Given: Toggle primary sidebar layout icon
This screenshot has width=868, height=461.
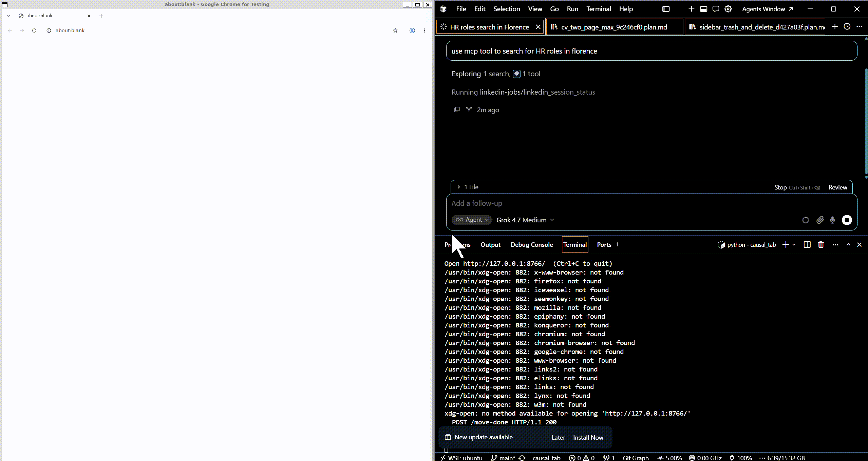Looking at the screenshot, I should tap(666, 9).
